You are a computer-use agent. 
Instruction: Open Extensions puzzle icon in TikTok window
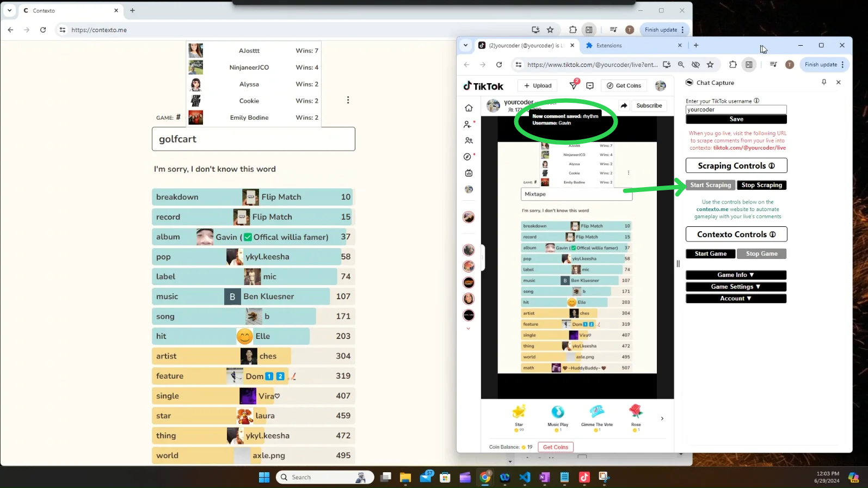coord(733,65)
